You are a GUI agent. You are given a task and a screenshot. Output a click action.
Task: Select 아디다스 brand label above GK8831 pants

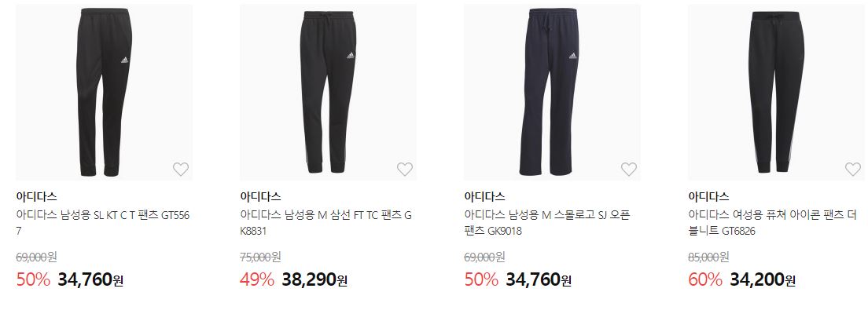260,196
